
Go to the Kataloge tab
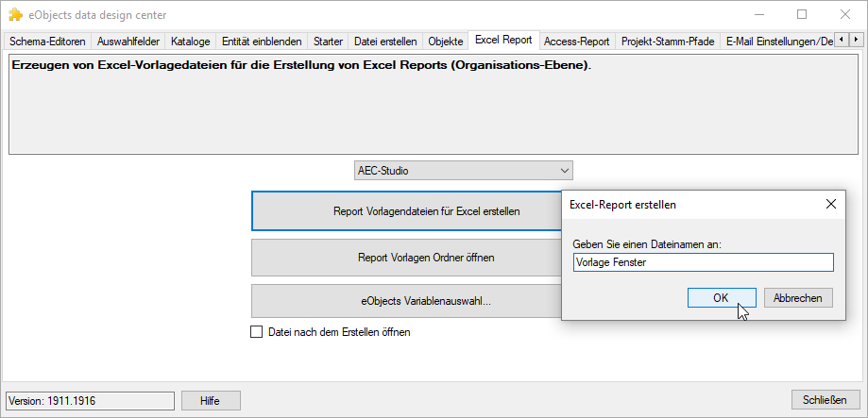tap(191, 42)
